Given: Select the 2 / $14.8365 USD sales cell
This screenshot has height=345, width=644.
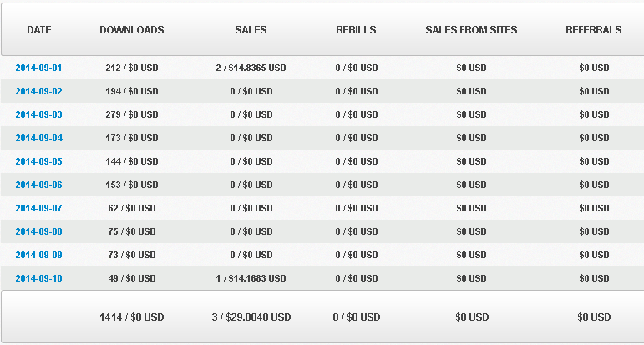Looking at the screenshot, I should (x=251, y=68).
